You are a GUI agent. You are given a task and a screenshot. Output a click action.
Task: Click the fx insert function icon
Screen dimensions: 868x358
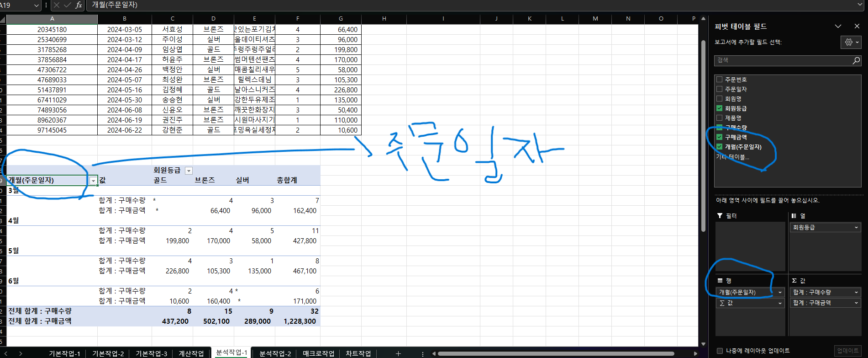click(79, 5)
